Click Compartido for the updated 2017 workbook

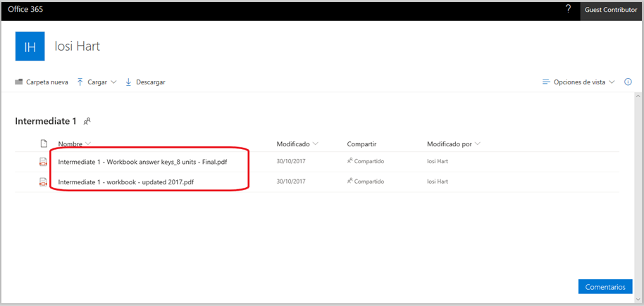click(x=366, y=181)
